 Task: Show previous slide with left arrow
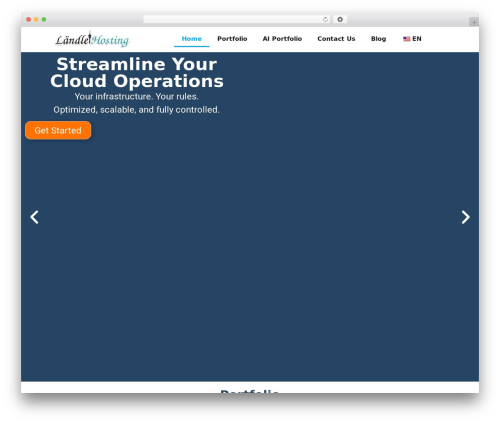click(34, 217)
